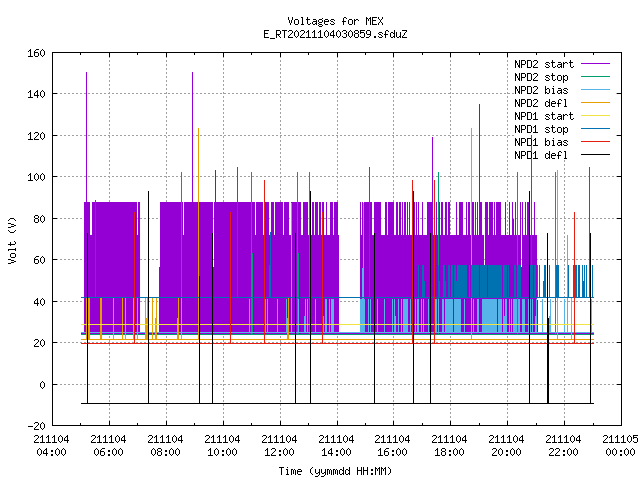
Task: Click the file name E_RT20211104030859.sfduZ
Action: (x=335, y=34)
